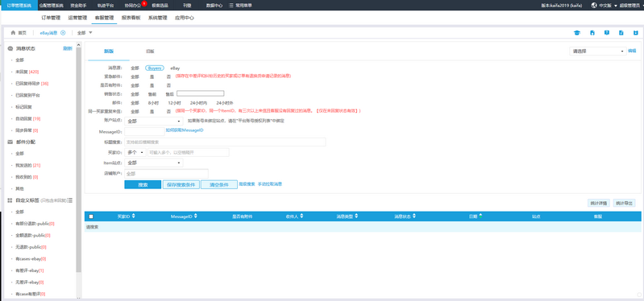This screenshot has width=644, height=301.
Task: Click the blue 搜索 button
Action: tap(143, 184)
